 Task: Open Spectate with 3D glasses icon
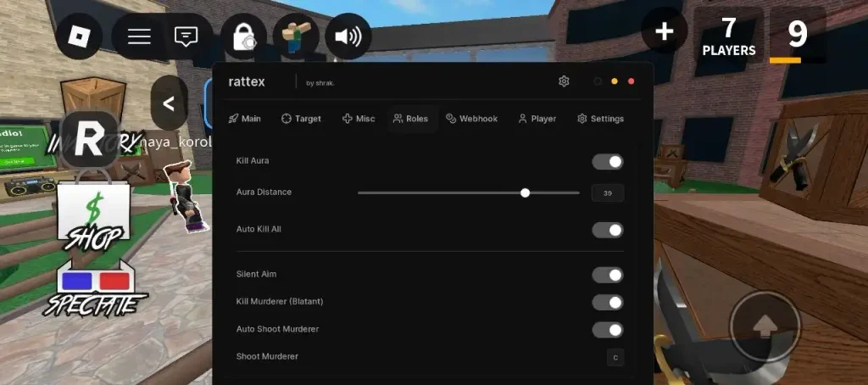95,287
